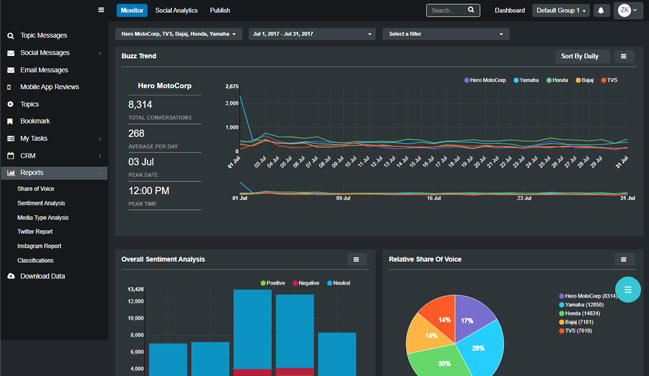Open Buzz Trend chart options menu icon
Viewport: 649px width, 376px height.
(x=623, y=56)
